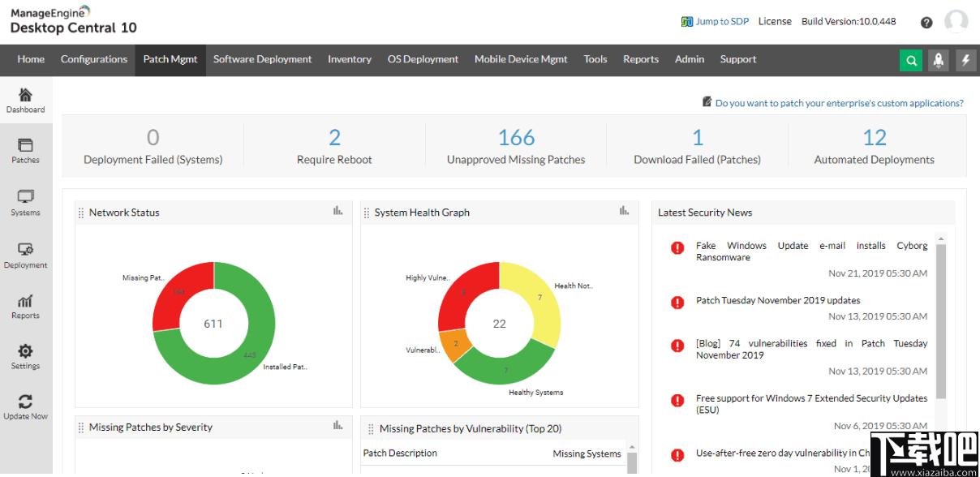This screenshot has width=980, height=477.
Task: Open the 74 vulnerabilities blog news
Action: pyautogui.click(x=811, y=349)
